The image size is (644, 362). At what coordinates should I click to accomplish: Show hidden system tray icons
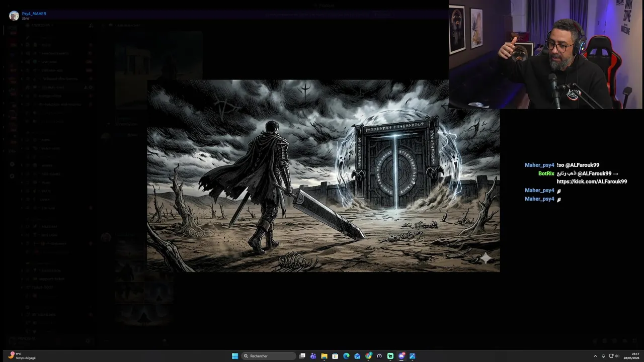point(595,356)
